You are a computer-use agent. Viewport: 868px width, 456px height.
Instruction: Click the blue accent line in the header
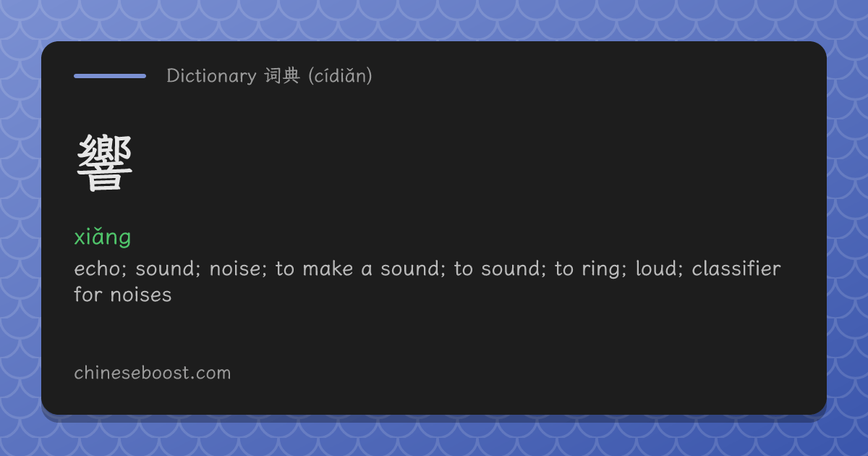pyautogui.click(x=110, y=75)
